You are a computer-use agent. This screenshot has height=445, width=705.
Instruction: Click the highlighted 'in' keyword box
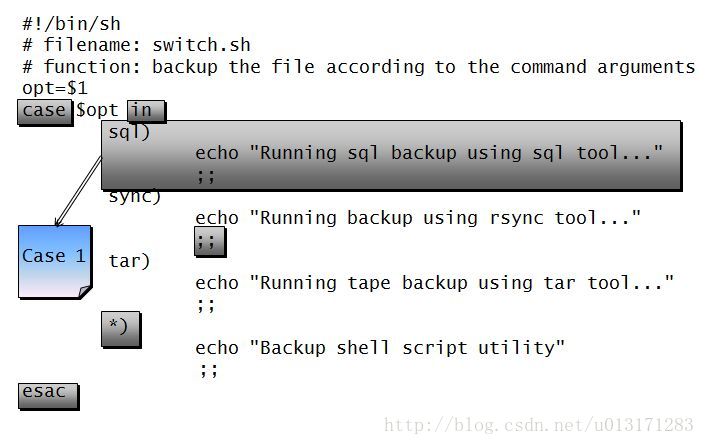coord(147,111)
